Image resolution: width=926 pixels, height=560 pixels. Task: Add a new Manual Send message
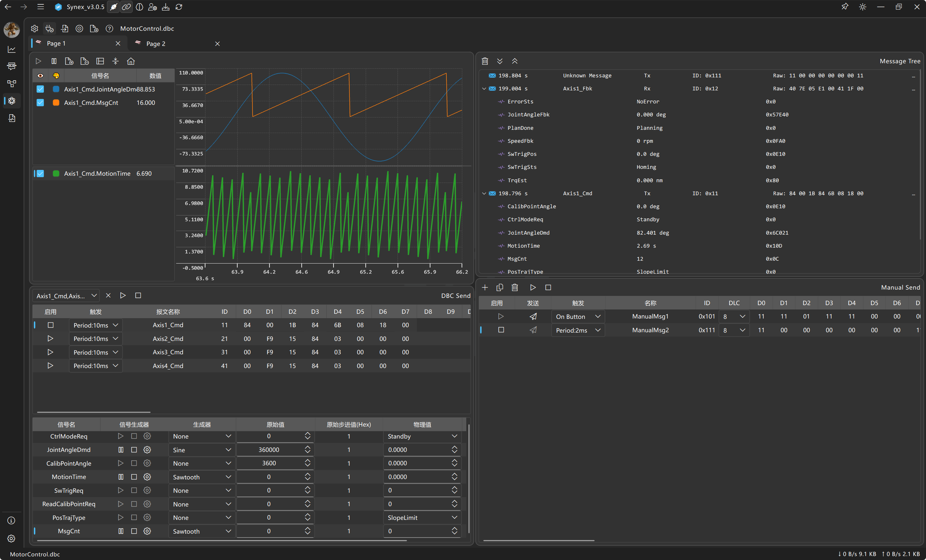coord(485,287)
